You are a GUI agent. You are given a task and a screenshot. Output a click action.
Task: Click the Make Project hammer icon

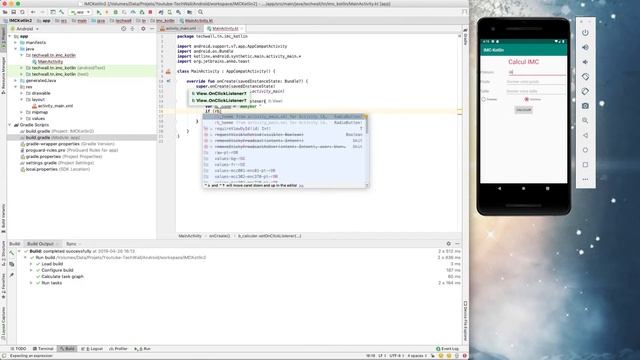(x=62, y=12)
